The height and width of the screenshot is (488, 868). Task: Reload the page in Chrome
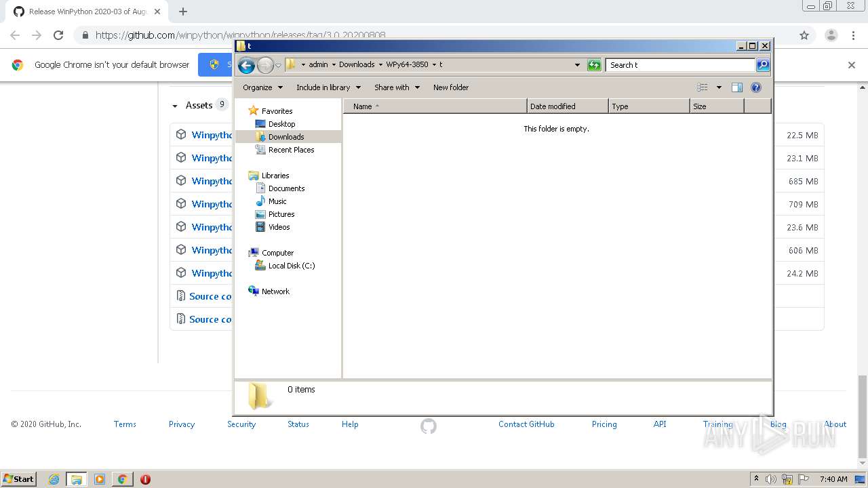pos(58,35)
